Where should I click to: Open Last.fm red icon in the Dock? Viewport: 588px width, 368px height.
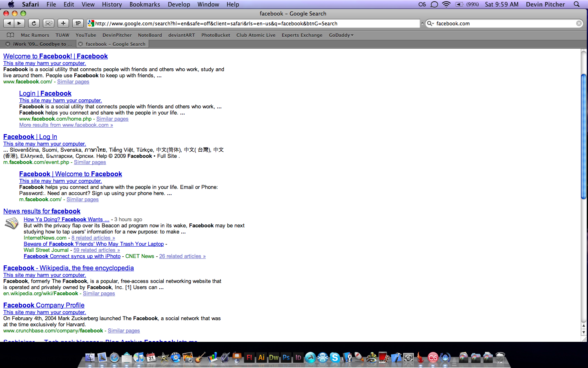tap(433, 358)
